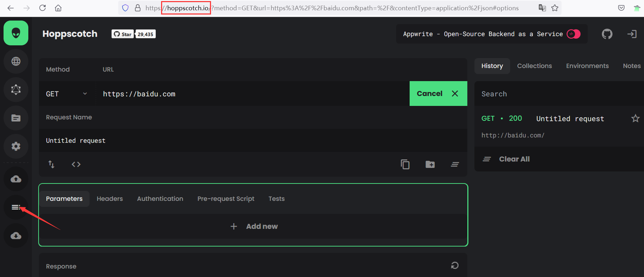Screen dimensions: 644x277
Task: Click the GitHub Star button
Action: [122, 34]
